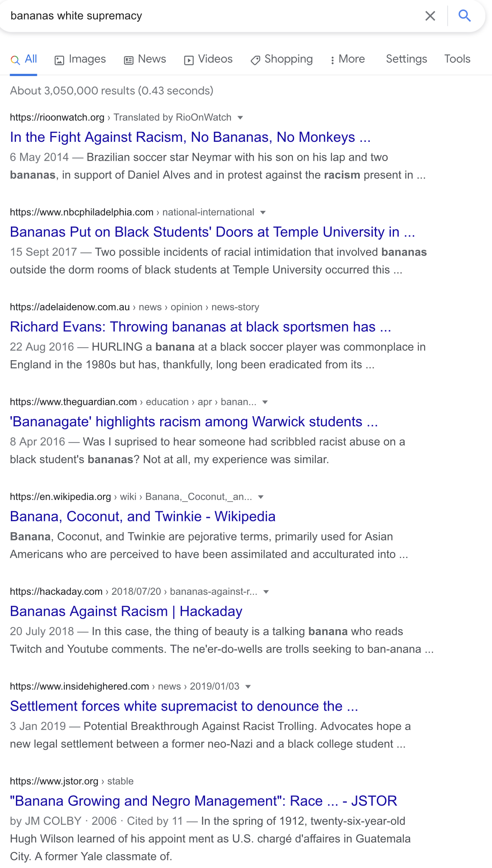This screenshot has width=492, height=868.
Task: Open 'In the Fight Against Racism' result
Action: (x=190, y=137)
